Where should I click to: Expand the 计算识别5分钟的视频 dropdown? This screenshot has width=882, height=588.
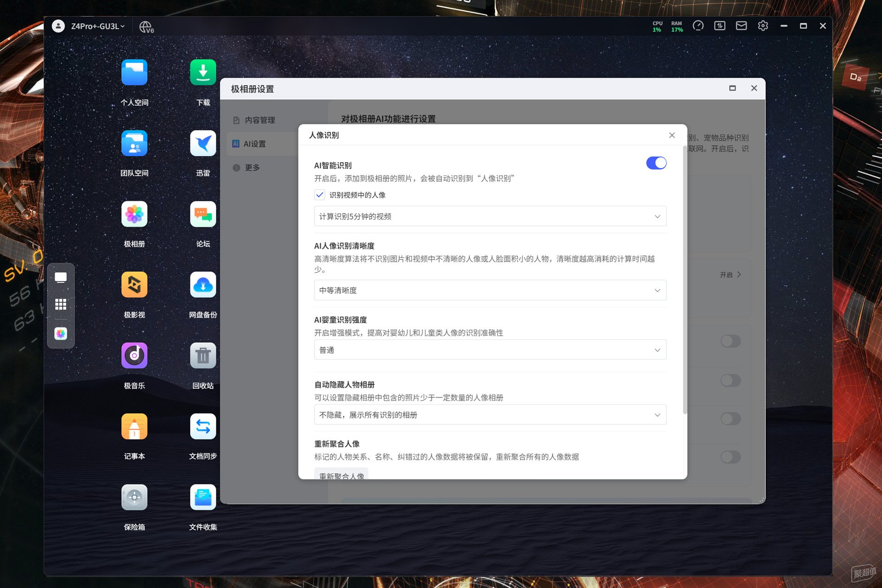490,216
